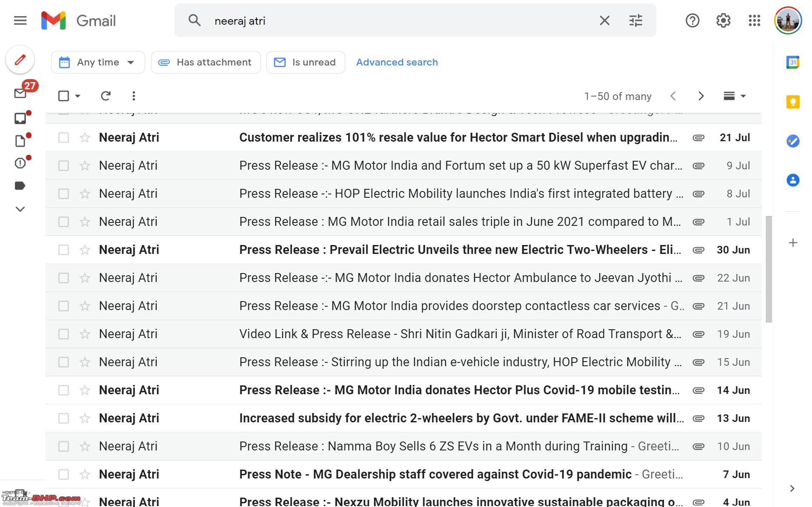Open the Chat icon in sidebar
Screen dimensions: 812x507
coord(20,118)
